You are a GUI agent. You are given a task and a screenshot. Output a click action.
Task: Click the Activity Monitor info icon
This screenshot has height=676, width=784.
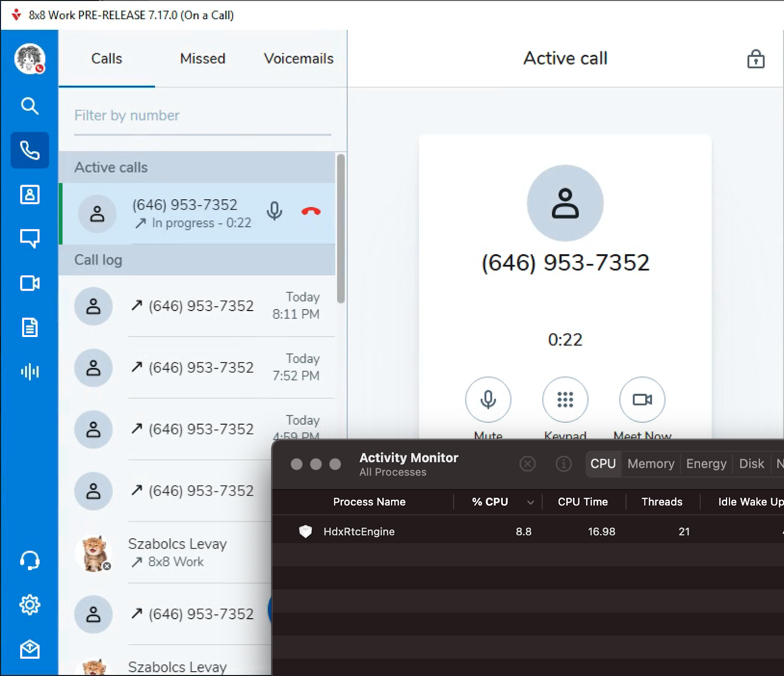(563, 463)
